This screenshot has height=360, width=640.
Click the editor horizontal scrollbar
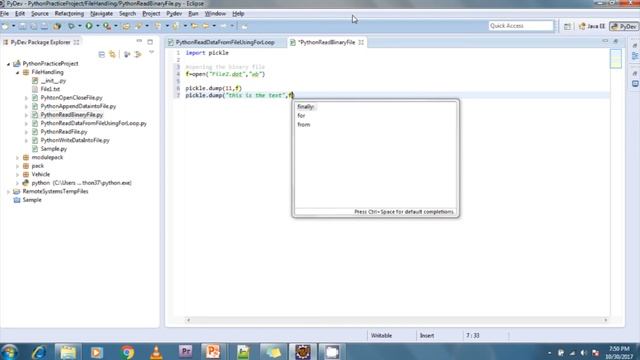pos(397,320)
